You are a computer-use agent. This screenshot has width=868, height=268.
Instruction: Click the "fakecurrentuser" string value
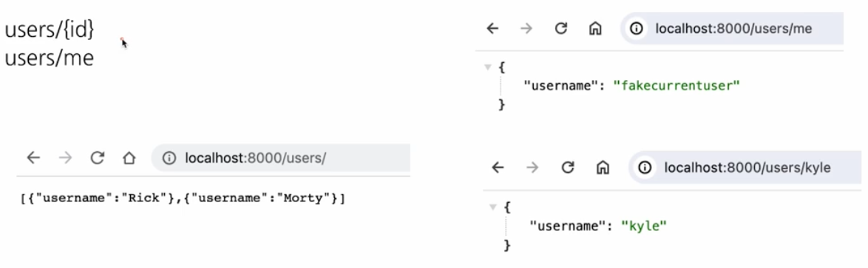tap(677, 85)
